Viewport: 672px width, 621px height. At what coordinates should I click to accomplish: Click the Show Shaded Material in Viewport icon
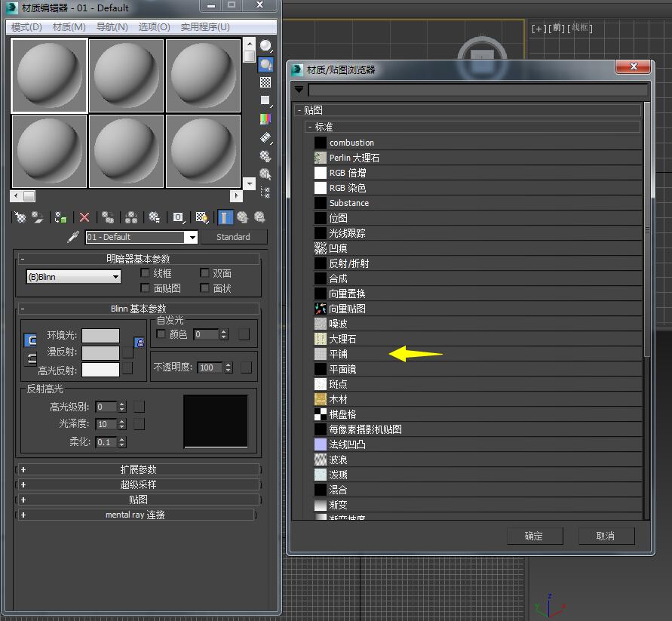203,217
